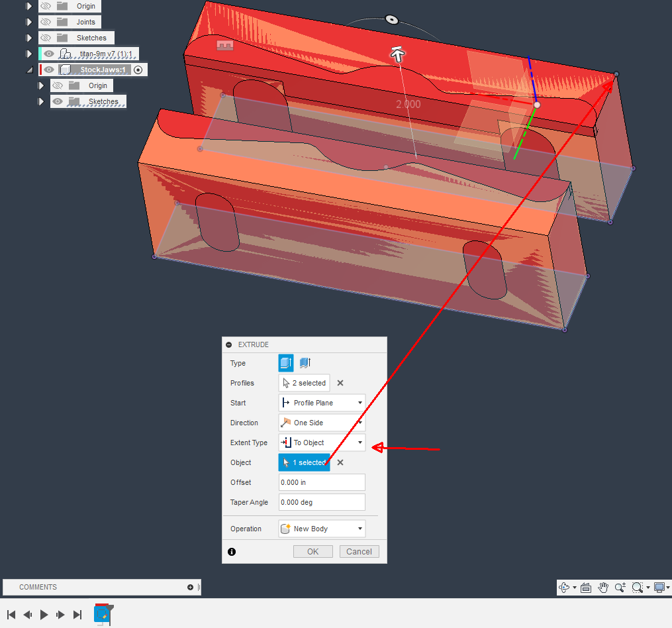Switch to the thin extrude Type icon

(303, 363)
